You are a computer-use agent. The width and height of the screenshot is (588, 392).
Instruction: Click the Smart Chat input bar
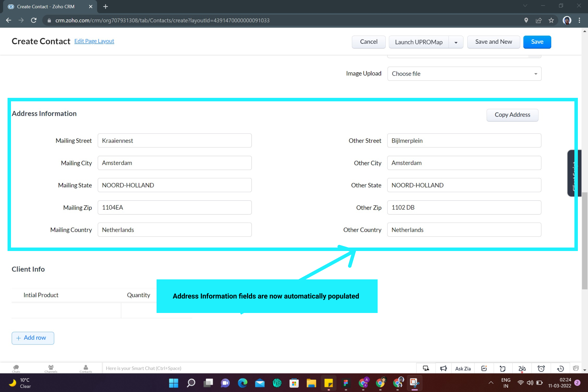(x=258, y=368)
